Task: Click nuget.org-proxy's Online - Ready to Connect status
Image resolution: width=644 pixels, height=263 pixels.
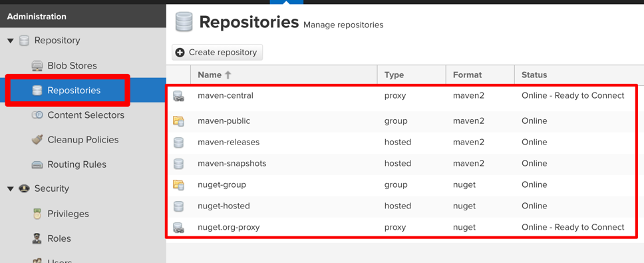Action: pyautogui.click(x=573, y=227)
